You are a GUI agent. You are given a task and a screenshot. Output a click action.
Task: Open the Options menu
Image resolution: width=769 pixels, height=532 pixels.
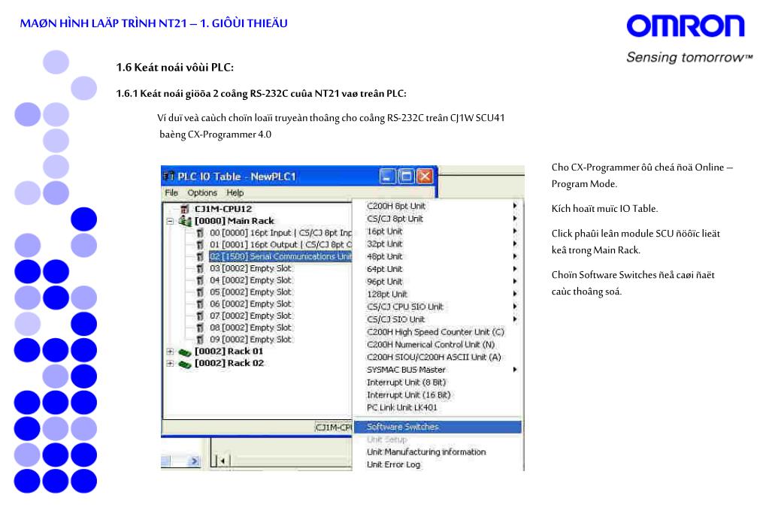click(x=202, y=192)
